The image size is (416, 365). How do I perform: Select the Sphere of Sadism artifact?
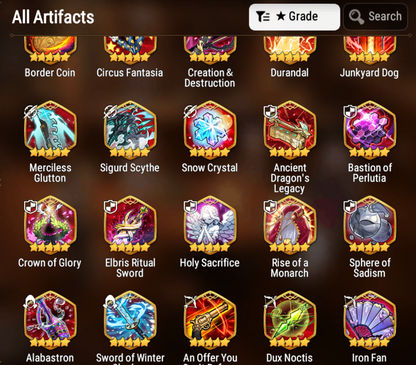point(369,225)
